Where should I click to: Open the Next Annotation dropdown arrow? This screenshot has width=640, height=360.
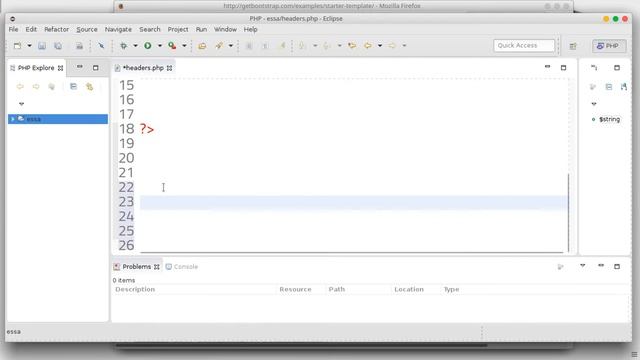click(315, 46)
